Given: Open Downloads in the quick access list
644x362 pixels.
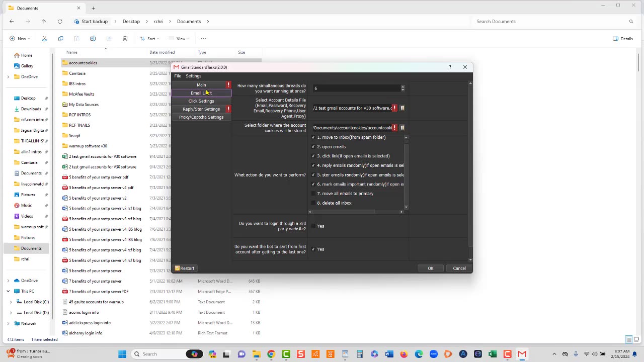Looking at the screenshot, I should pyautogui.click(x=31, y=109).
